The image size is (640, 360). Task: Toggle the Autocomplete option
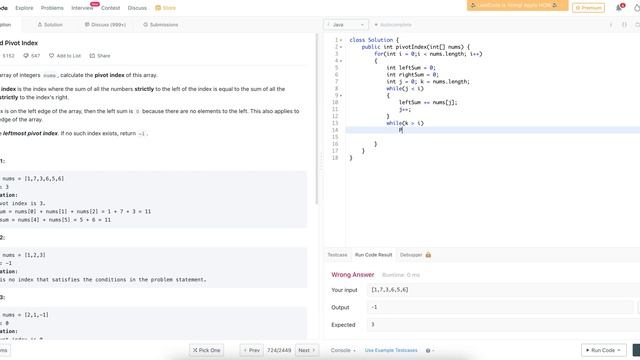tap(393, 25)
